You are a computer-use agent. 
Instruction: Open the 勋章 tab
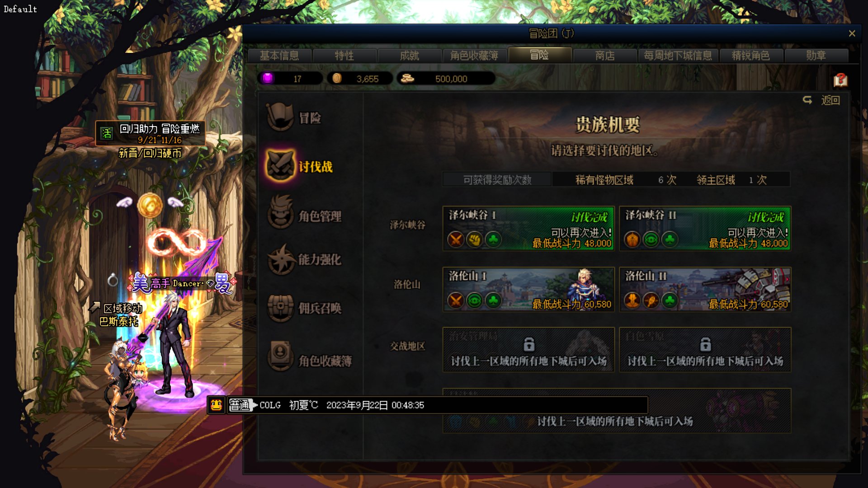pos(816,56)
